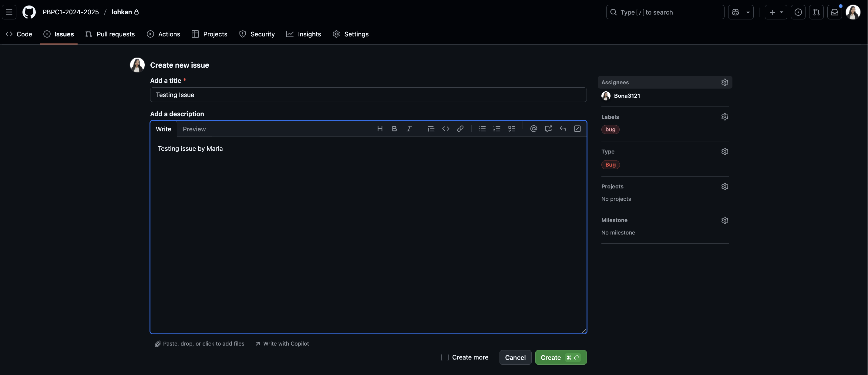
Task: Mention a user with the @ icon
Action: click(533, 129)
